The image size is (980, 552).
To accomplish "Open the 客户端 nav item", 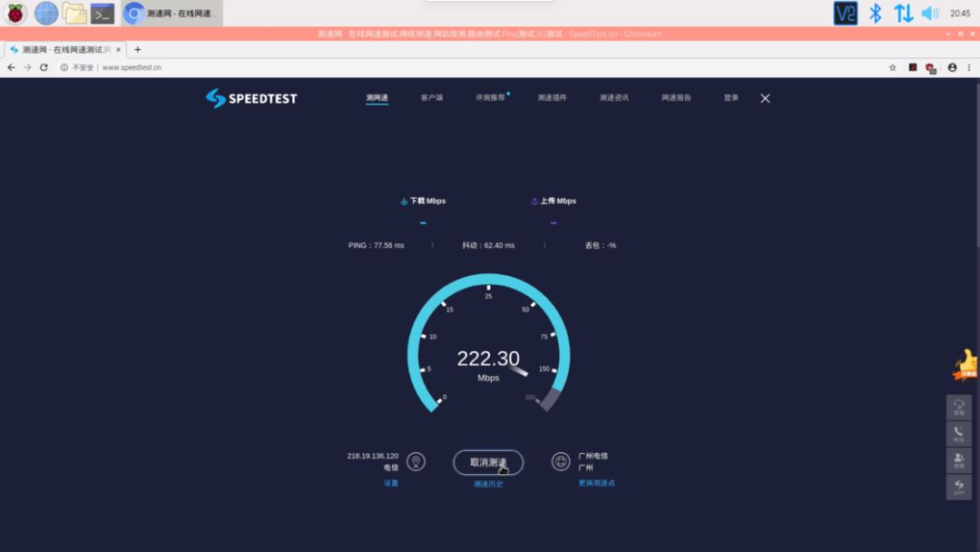I will (x=432, y=97).
